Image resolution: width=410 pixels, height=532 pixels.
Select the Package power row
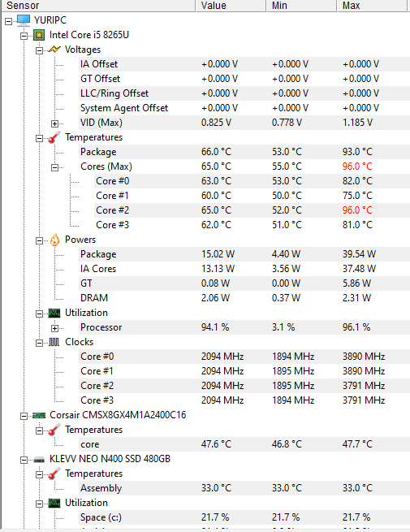(x=244, y=254)
